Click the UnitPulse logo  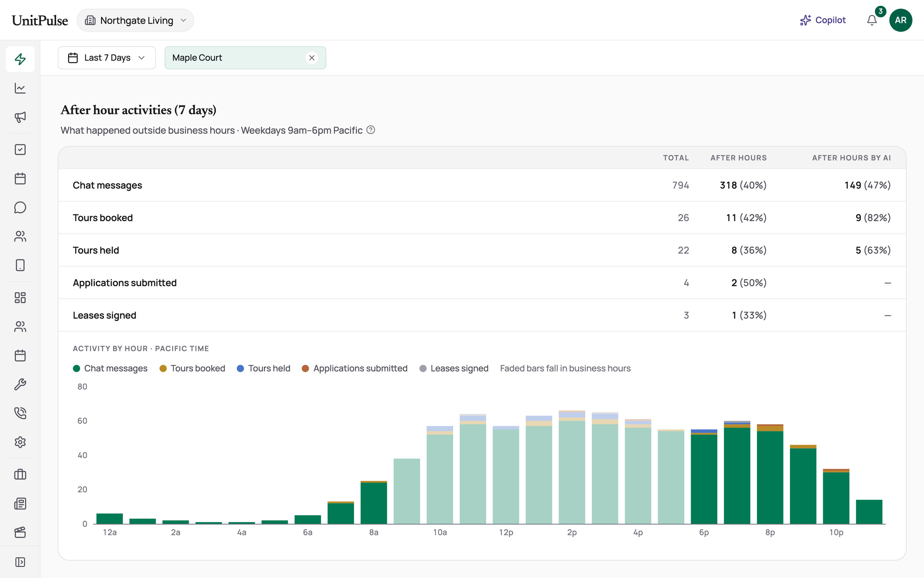coord(40,20)
